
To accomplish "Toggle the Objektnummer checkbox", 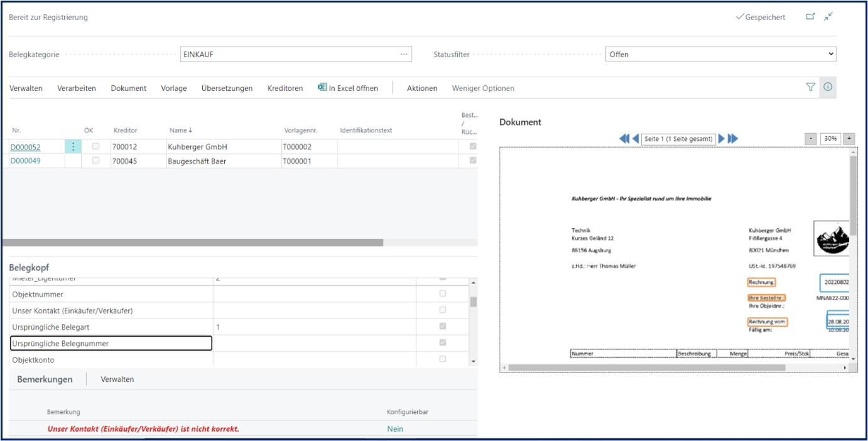I will tap(443, 294).
